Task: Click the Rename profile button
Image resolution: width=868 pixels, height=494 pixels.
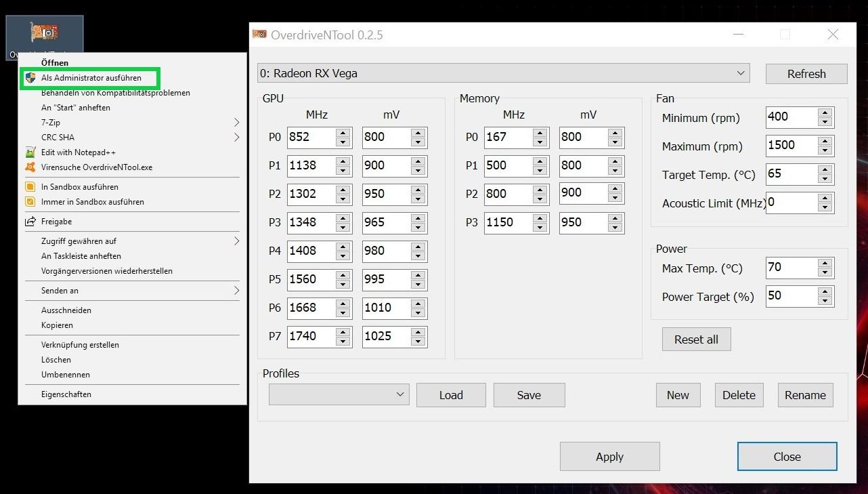Action: click(805, 395)
